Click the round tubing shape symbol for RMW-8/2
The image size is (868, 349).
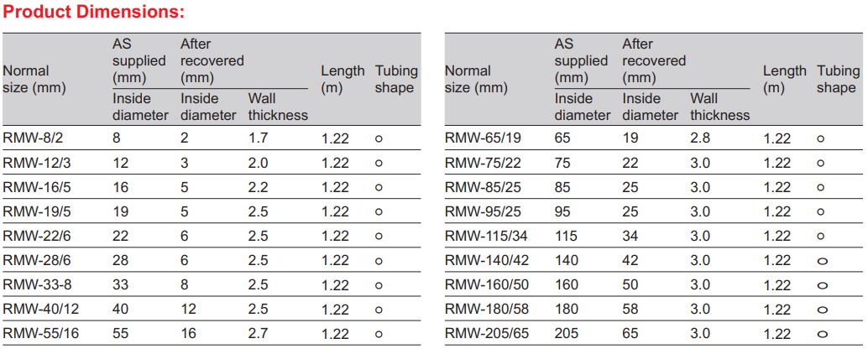click(379, 139)
